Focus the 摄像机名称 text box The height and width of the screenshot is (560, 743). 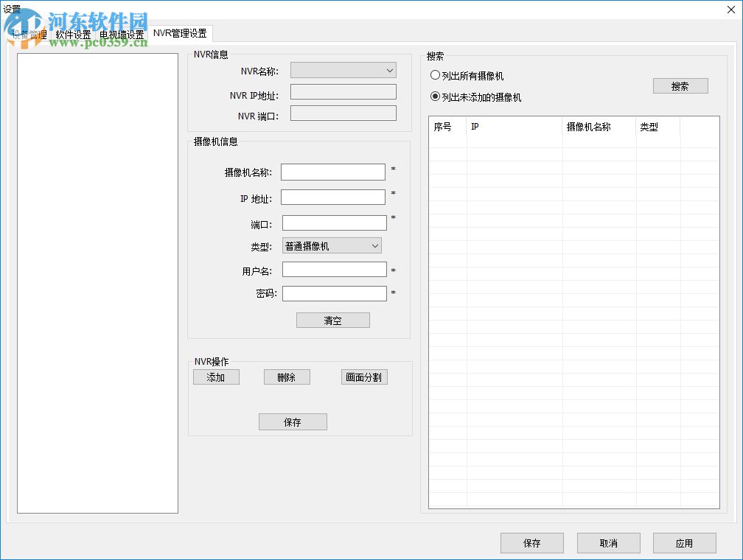point(333,171)
